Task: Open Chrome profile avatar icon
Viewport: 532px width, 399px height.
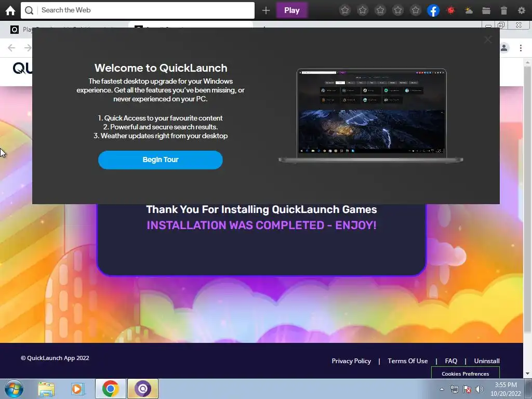Action: pos(504,48)
